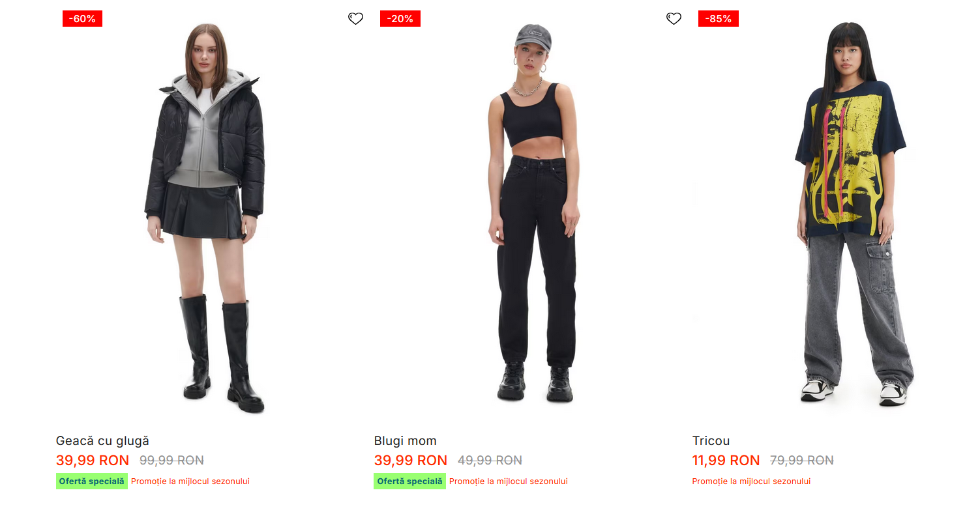Open Promoție la mijlocul sezonului under Blugi mom

click(x=509, y=481)
